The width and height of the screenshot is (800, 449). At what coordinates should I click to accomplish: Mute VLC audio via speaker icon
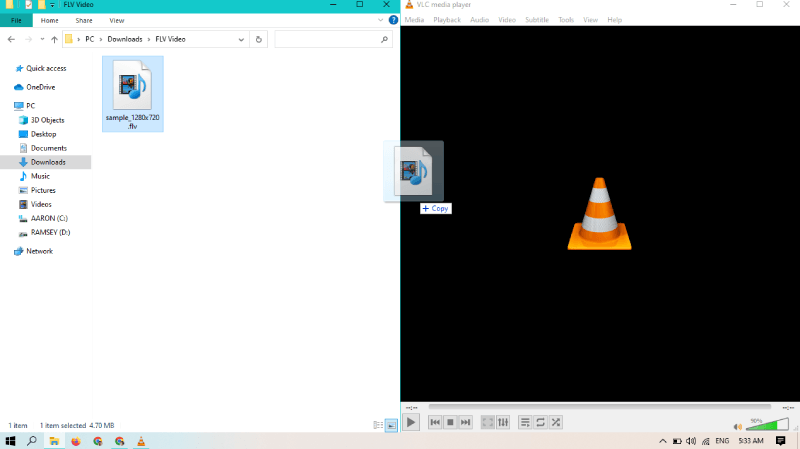[738, 426]
